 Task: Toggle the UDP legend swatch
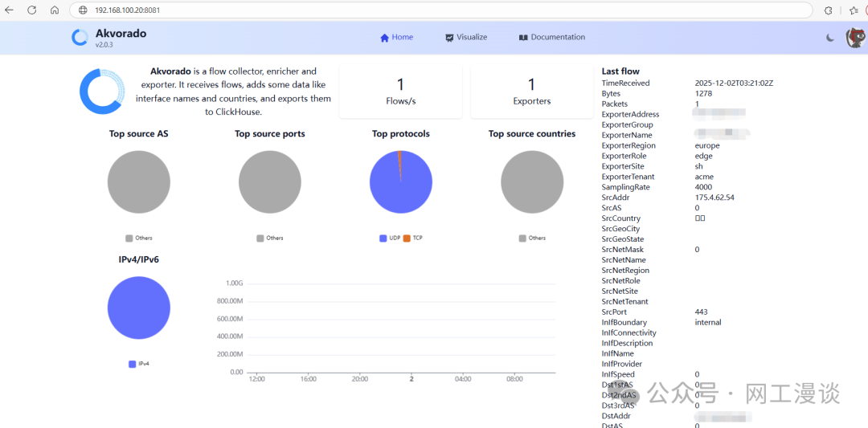383,238
